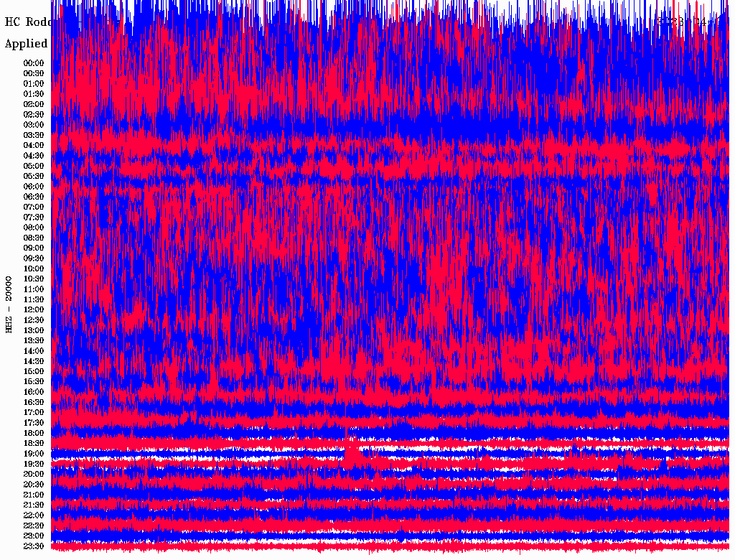Select the 01:30 row label
Viewport: 735px width, 560px height.
(34, 93)
